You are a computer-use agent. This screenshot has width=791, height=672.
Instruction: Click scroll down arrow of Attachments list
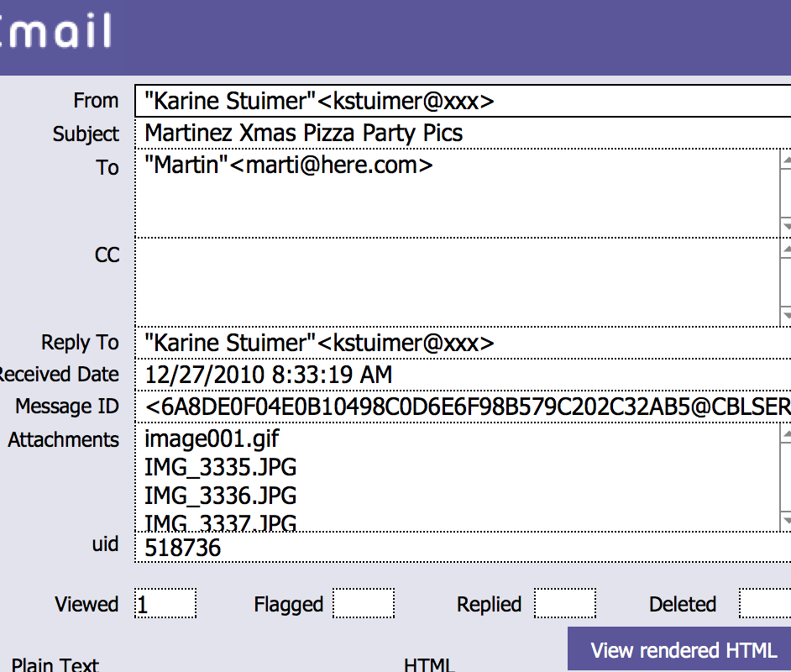click(x=786, y=521)
